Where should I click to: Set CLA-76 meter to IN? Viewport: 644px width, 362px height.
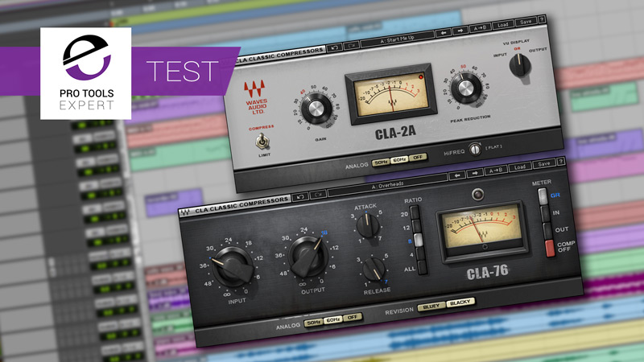(x=546, y=214)
